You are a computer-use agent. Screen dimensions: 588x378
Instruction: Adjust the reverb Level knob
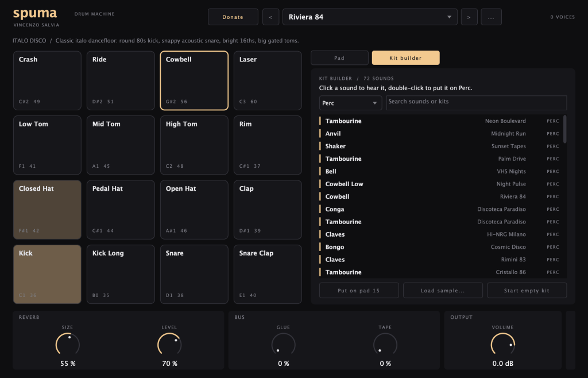(x=169, y=344)
